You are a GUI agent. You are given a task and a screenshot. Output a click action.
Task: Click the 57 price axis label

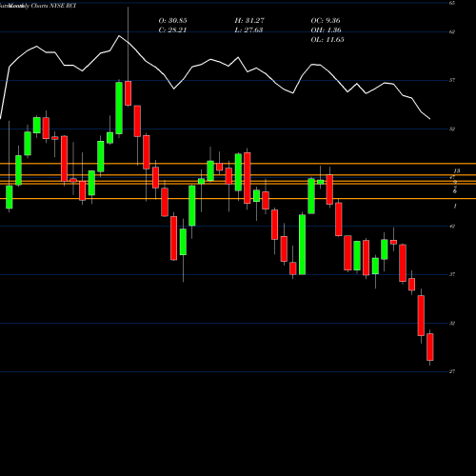[x=452, y=80]
